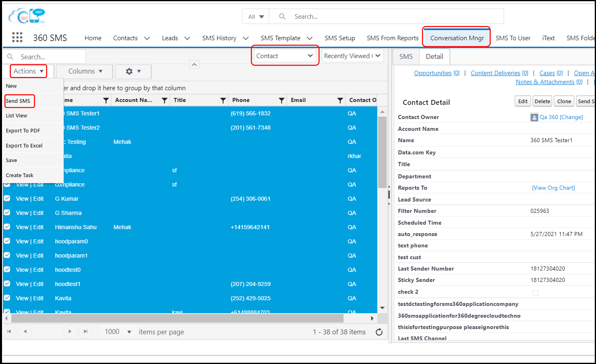Click the grid's horizontal scrollbar thumb
The width and height of the screenshot is (596, 364).
pyautogui.click(x=177, y=318)
